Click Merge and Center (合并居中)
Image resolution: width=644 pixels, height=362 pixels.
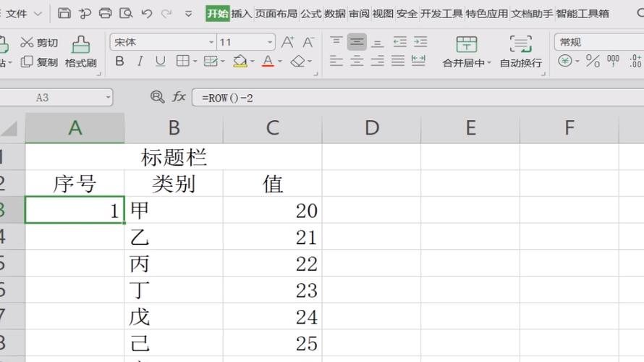[x=467, y=51]
